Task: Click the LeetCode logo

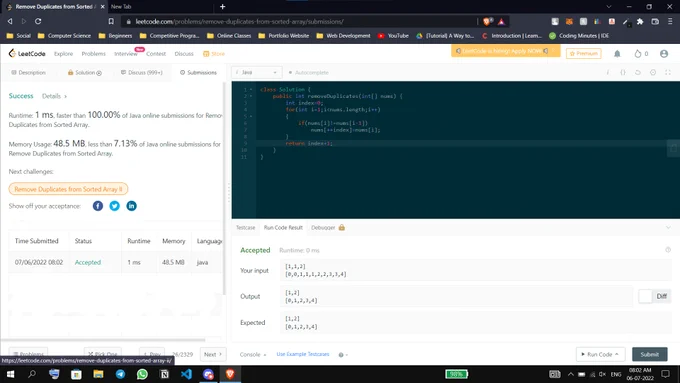Action: click(x=26, y=53)
